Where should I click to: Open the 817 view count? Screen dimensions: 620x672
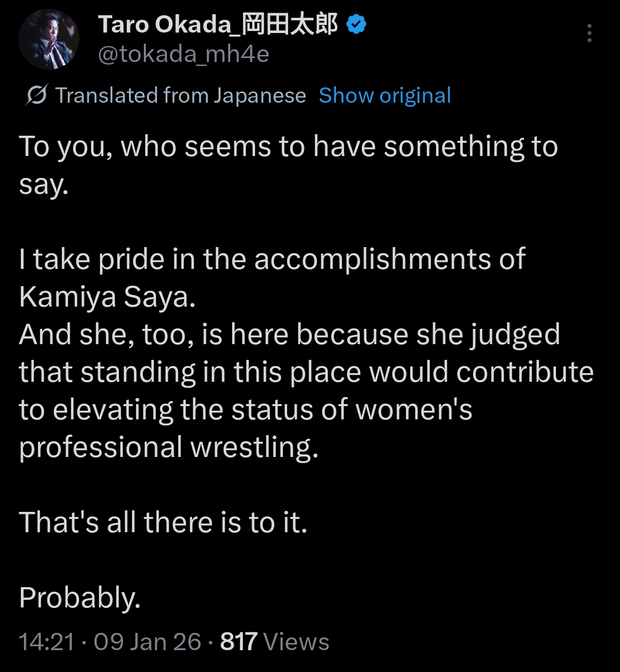pos(239,642)
